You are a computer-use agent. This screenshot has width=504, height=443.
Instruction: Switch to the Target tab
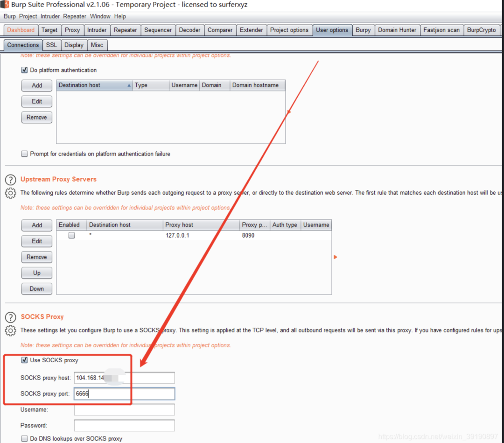click(49, 30)
